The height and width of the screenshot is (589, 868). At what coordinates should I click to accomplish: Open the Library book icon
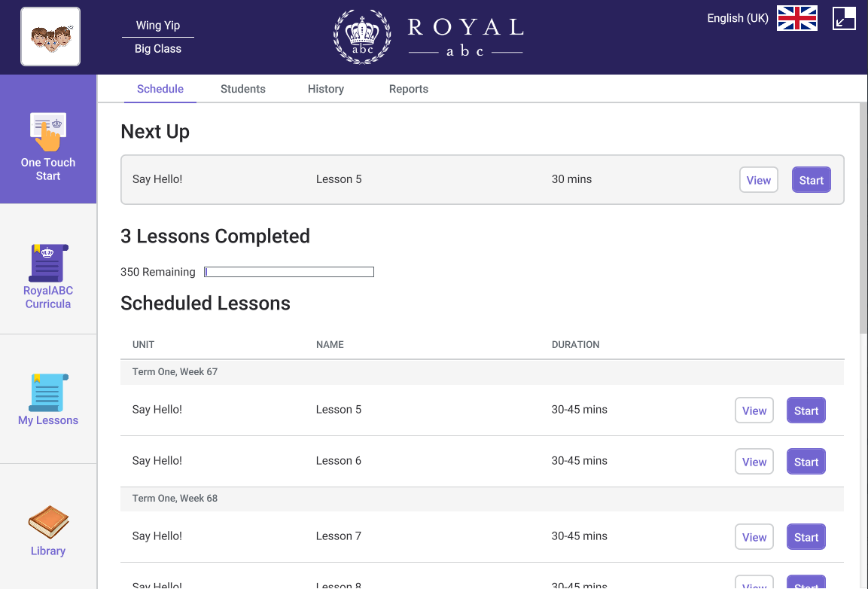click(48, 522)
